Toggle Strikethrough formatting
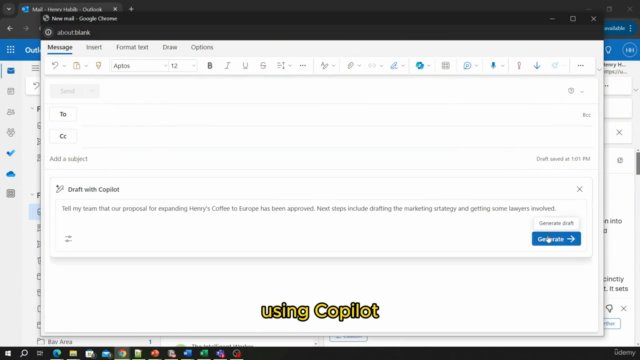 (x=263, y=65)
